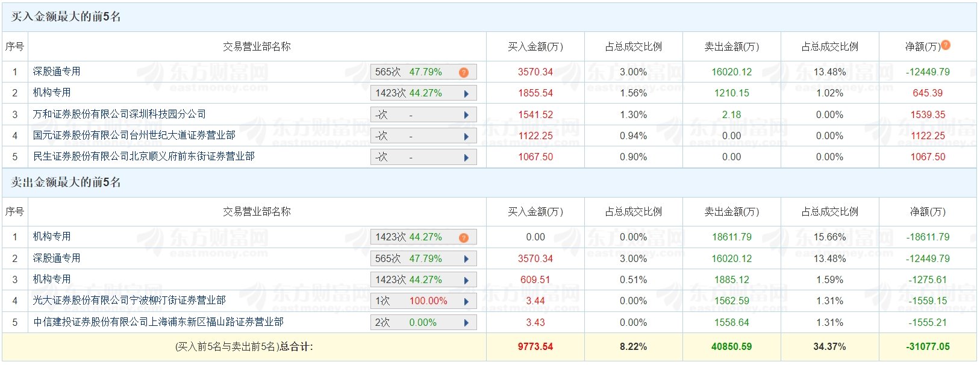This screenshot has height=365, width=980.
Task: Open 万和证券股份有限公司深圳科技园分公司 link
Action: coord(119,114)
